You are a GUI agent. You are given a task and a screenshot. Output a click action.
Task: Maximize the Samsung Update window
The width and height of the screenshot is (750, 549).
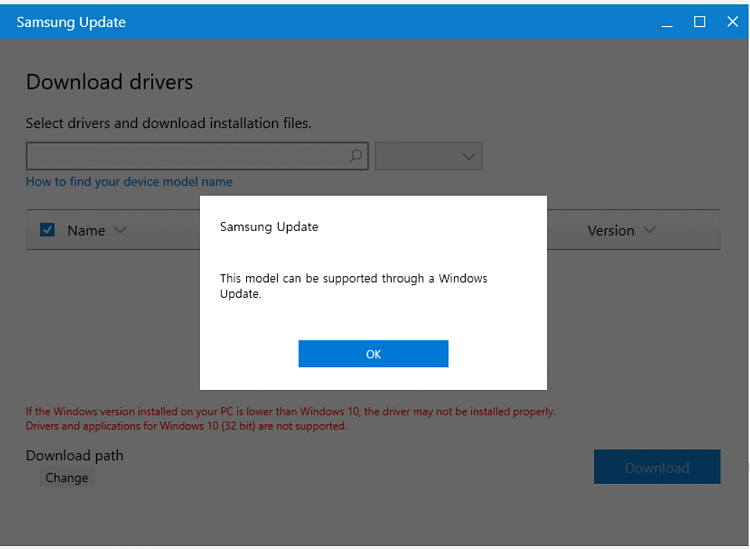[x=699, y=22]
